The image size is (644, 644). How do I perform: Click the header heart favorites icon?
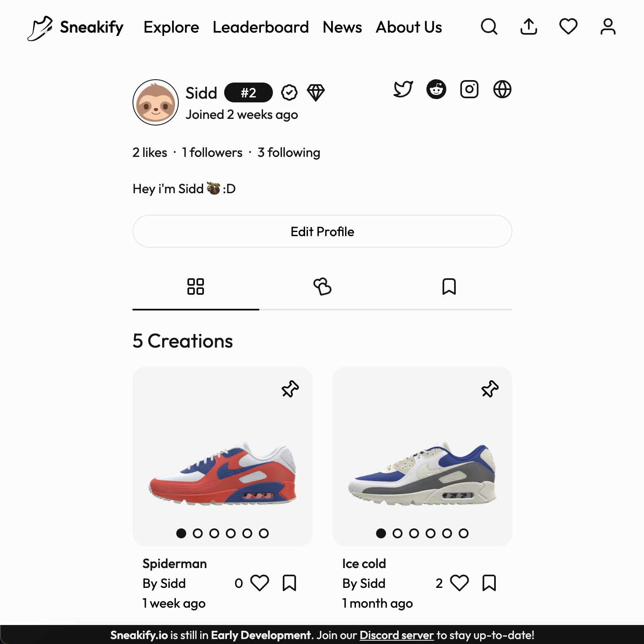pos(568,27)
